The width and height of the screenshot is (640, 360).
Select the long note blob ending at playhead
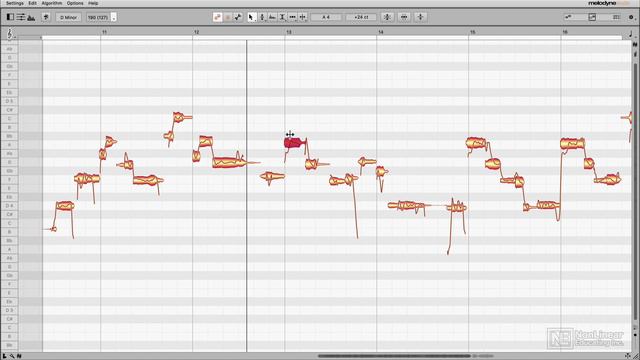(229, 162)
